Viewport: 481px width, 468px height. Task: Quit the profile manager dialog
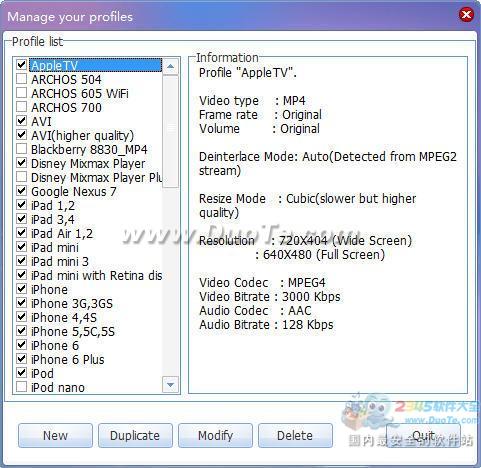coord(423,435)
